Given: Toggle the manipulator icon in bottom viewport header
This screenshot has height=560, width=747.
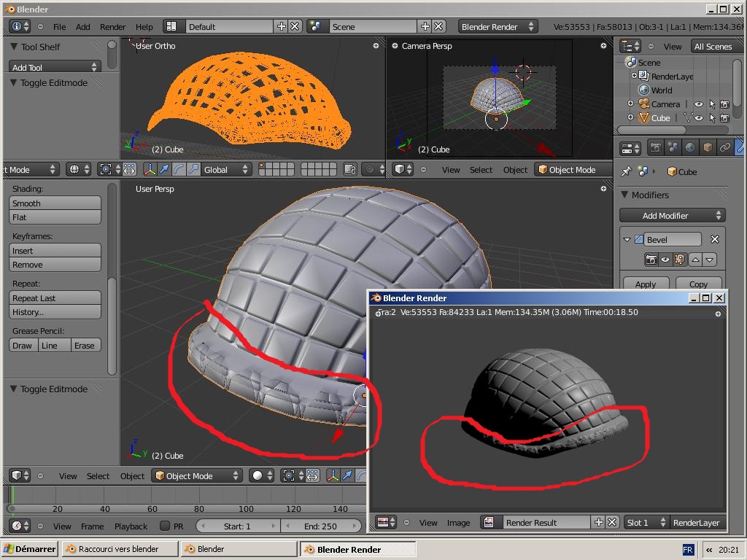Looking at the screenshot, I should coord(333,475).
